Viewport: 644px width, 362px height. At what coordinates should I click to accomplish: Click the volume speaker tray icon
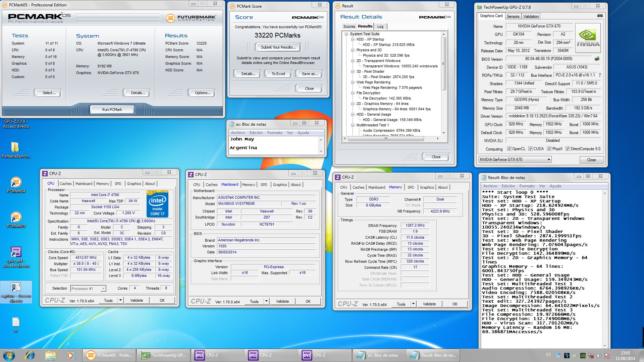[599, 356]
